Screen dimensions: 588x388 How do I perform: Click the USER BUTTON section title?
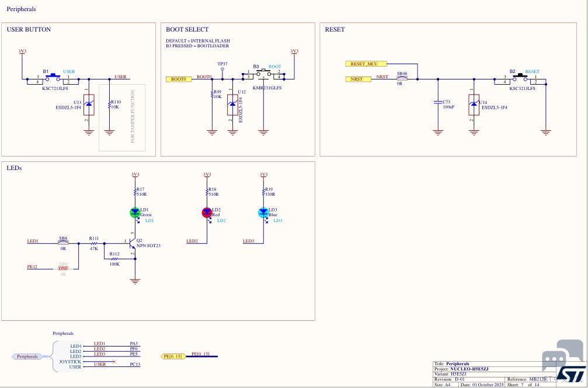29,30
